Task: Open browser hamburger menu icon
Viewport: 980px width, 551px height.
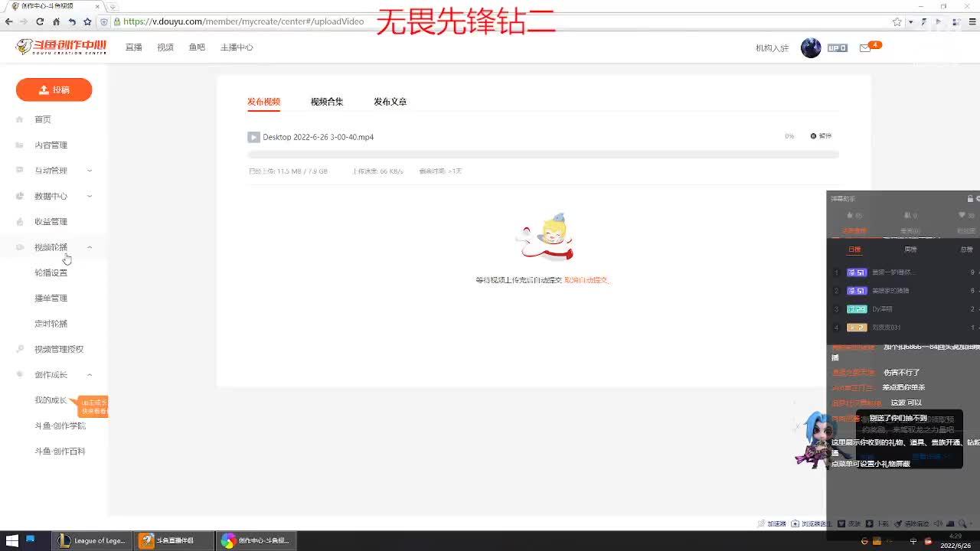Action: [x=971, y=21]
